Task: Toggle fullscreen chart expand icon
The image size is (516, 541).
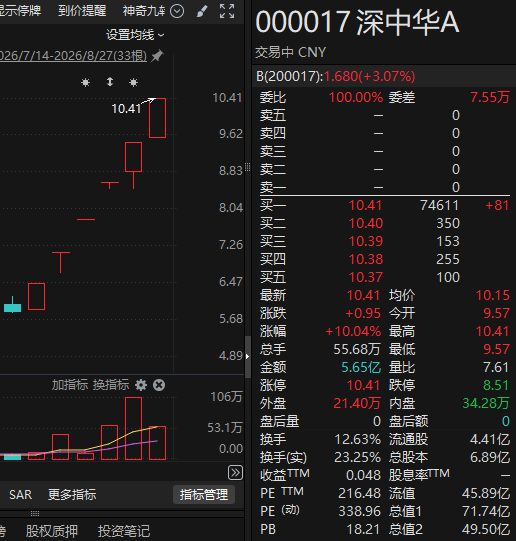Action: coord(227,11)
